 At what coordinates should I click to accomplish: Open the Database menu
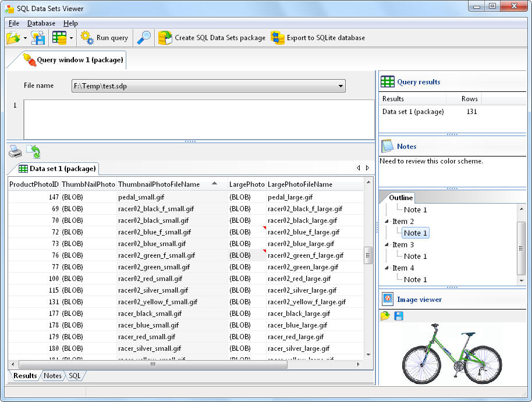(41, 23)
